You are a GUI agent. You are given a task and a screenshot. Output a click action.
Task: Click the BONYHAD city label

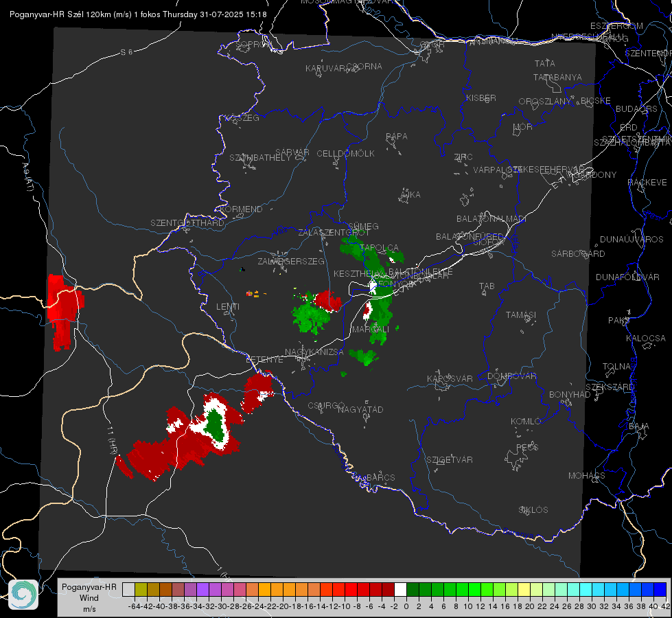570,395
